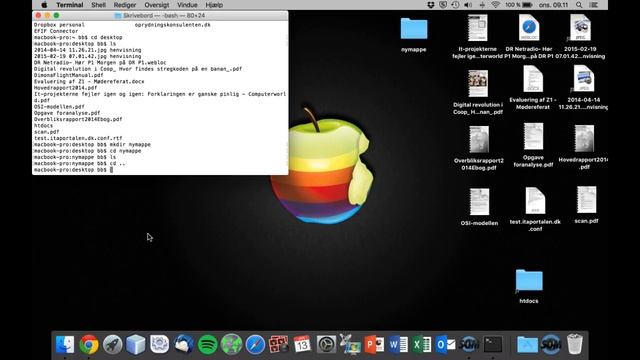Launch Microsoft Word from the Dock
The image size is (640, 360).
pyautogui.click(x=398, y=344)
